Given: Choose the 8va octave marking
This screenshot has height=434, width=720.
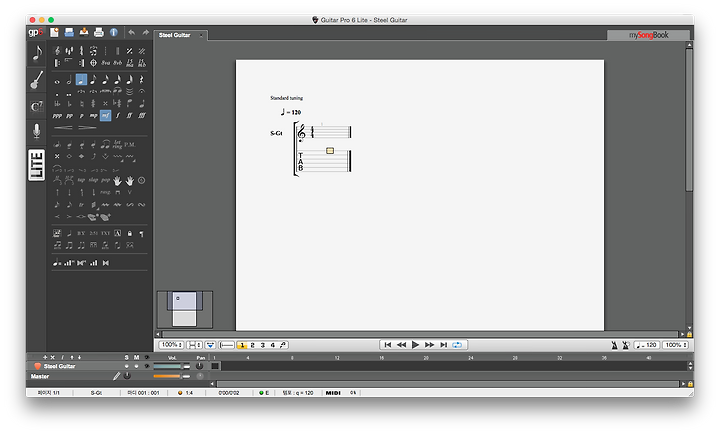Looking at the screenshot, I should (106, 63).
